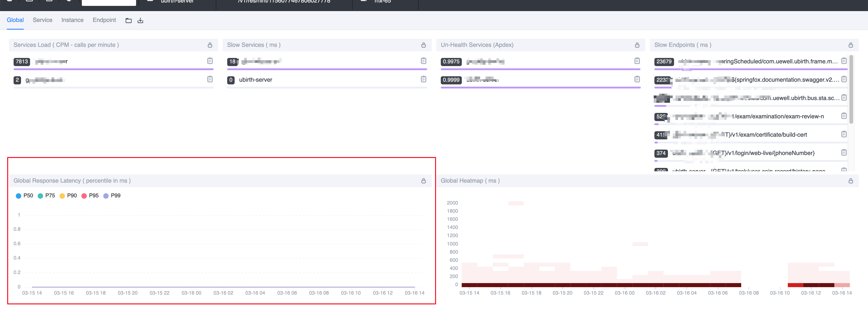Image resolution: width=868 pixels, height=334 pixels.
Task: Click lock icon on Services Load panel
Action: [x=210, y=45]
